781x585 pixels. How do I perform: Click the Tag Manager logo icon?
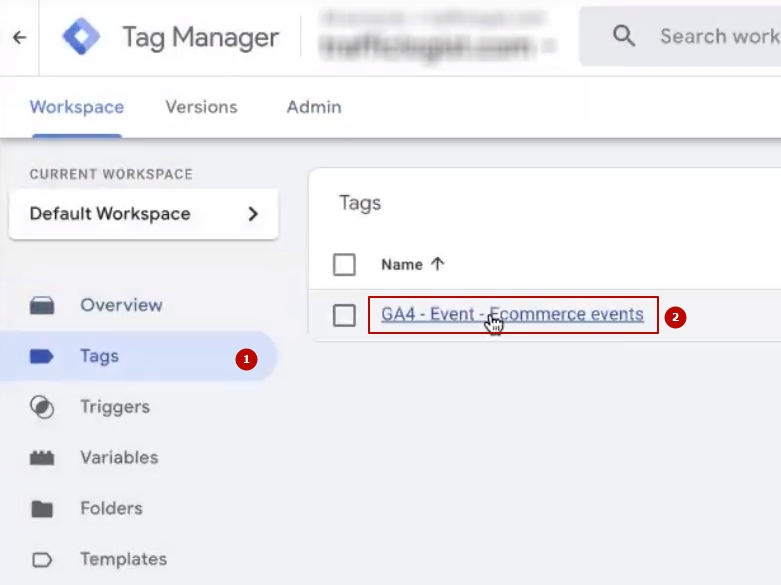[x=81, y=37]
